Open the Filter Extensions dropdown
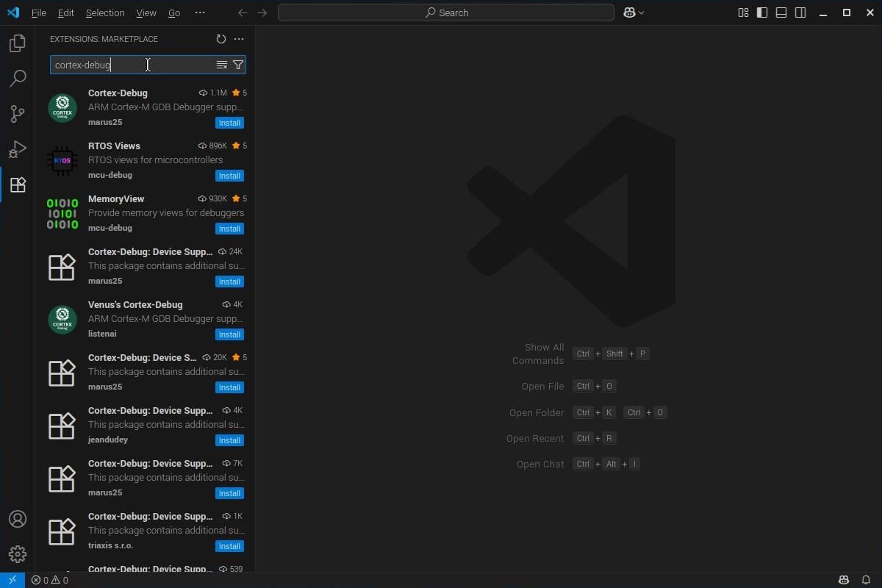 [238, 65]
